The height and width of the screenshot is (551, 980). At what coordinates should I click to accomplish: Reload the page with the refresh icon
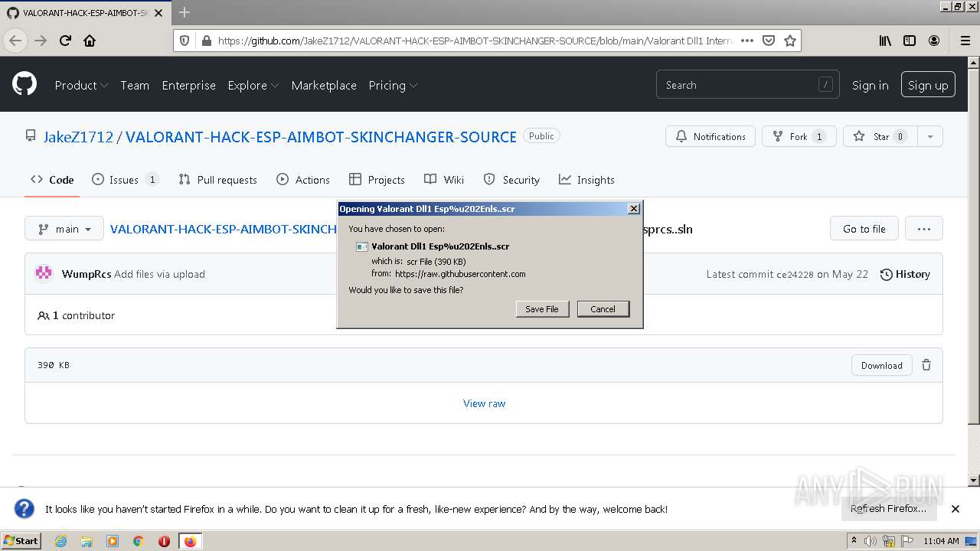[x=65, y=41]
